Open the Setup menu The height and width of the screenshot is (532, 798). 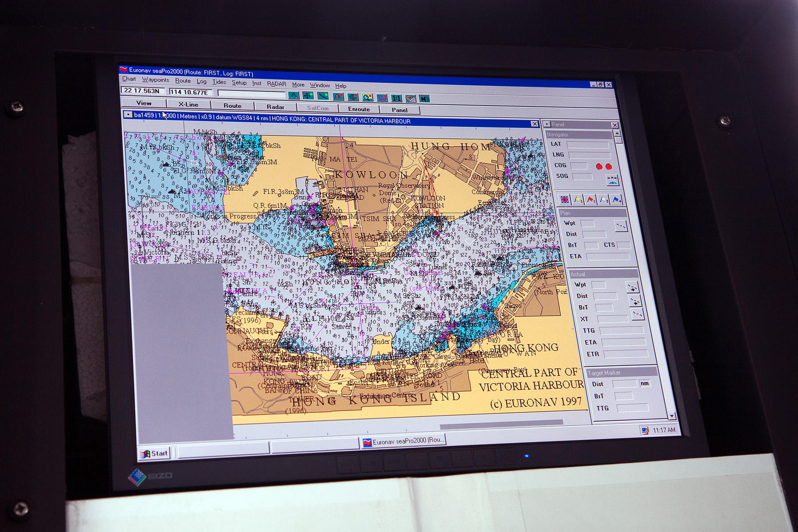(x=239, y=82)
